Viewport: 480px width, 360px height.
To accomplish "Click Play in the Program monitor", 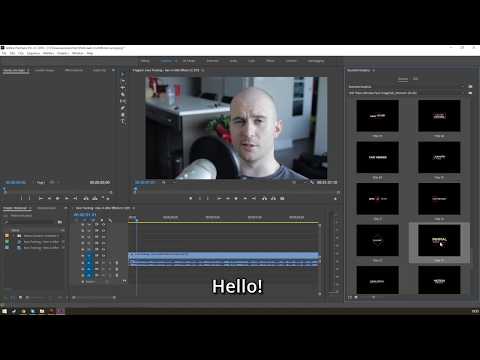I will pyautogui.click(x=236, y=198).
